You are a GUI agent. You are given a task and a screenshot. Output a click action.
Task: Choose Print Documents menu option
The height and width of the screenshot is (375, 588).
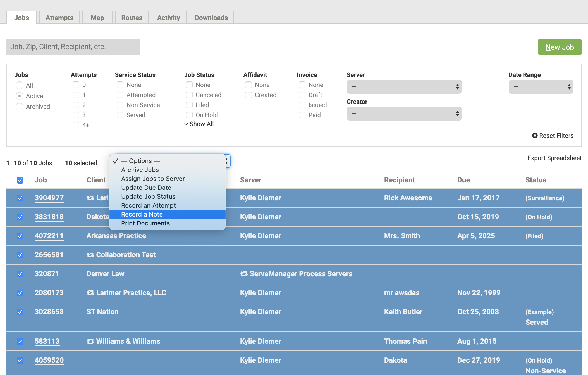[x=168, y=223]
